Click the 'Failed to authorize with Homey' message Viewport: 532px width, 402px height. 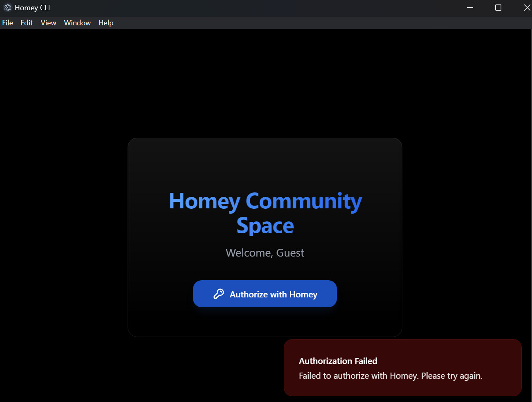coord(391,376)
